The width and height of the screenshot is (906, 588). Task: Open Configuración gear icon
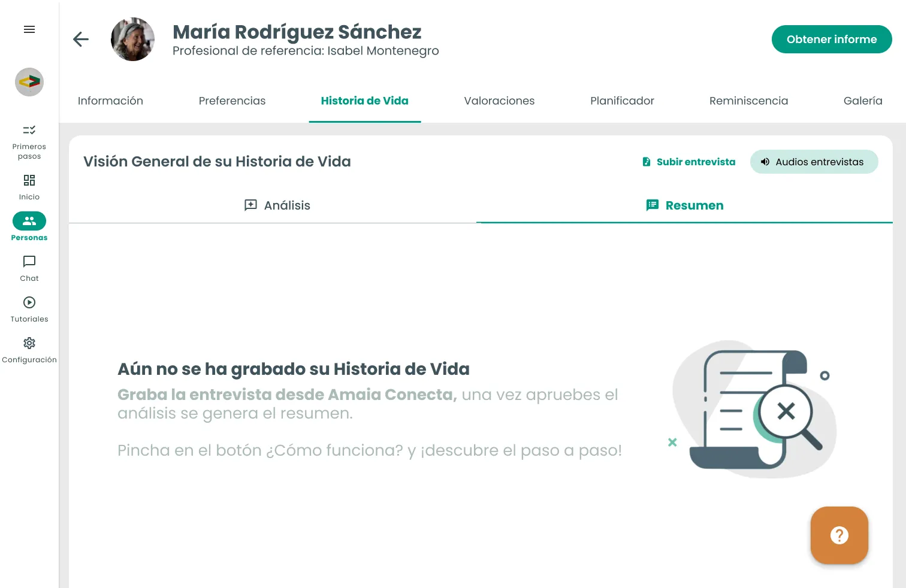[29, 343]
